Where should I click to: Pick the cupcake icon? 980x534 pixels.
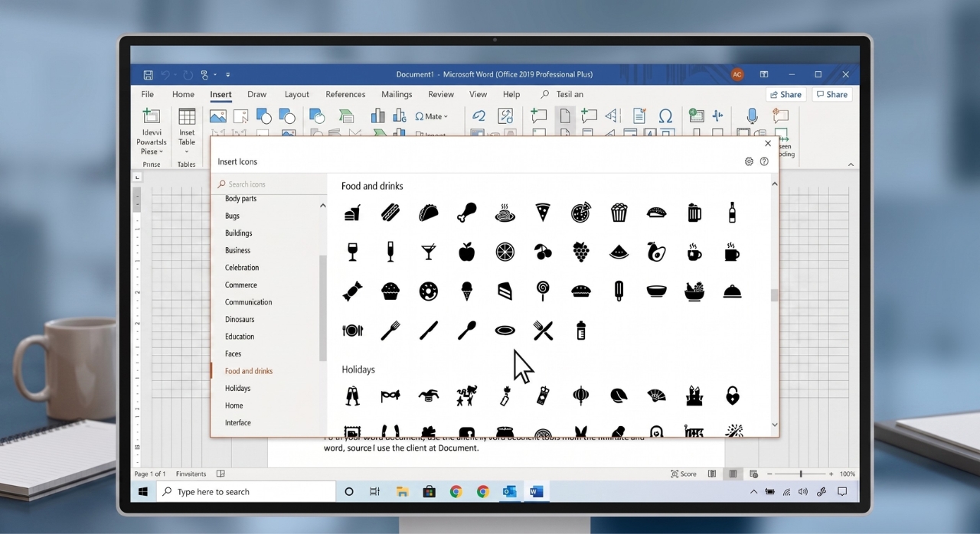point(390,291)
